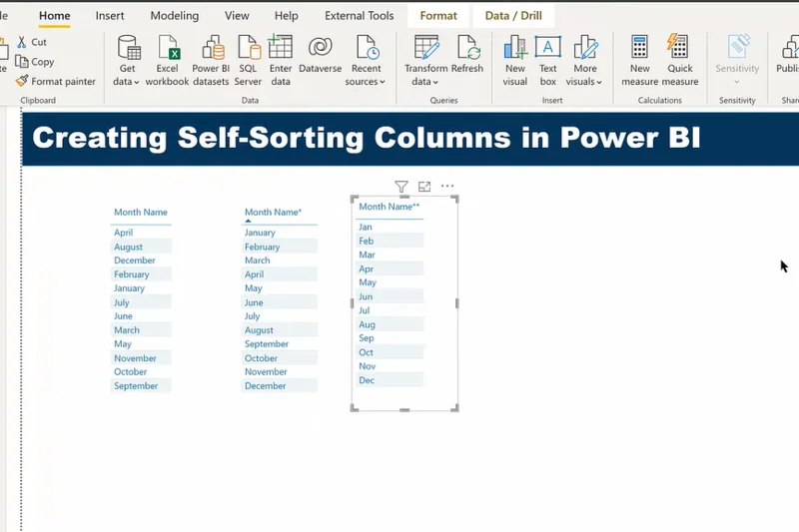The height and width of the screenshot is (532, 799).
Task: Refresh the data queries
Action: pos(467,54)
